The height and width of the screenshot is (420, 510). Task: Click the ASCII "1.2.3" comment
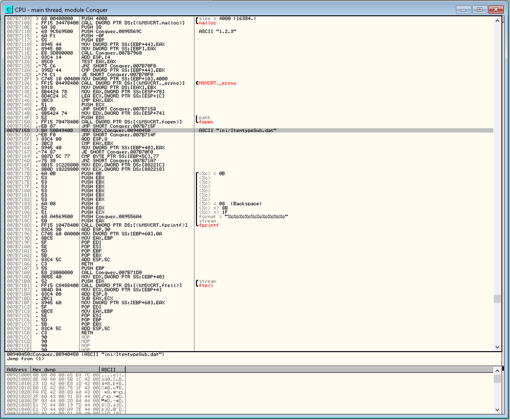217,31
